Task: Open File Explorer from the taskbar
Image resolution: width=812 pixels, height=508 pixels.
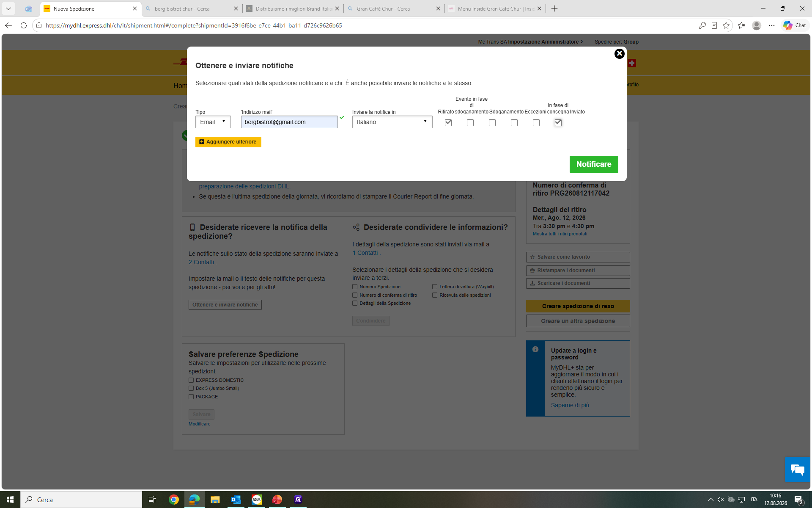Action: 215,500
